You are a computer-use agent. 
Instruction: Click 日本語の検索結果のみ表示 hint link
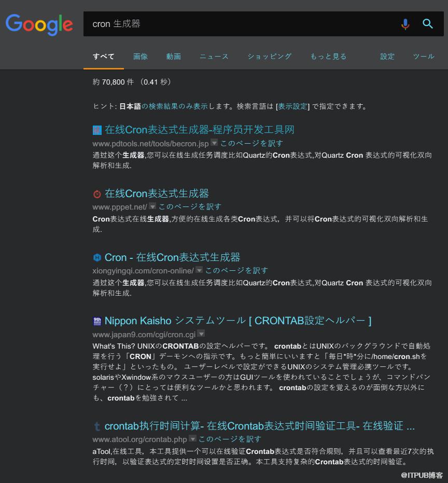pos(163,106)
